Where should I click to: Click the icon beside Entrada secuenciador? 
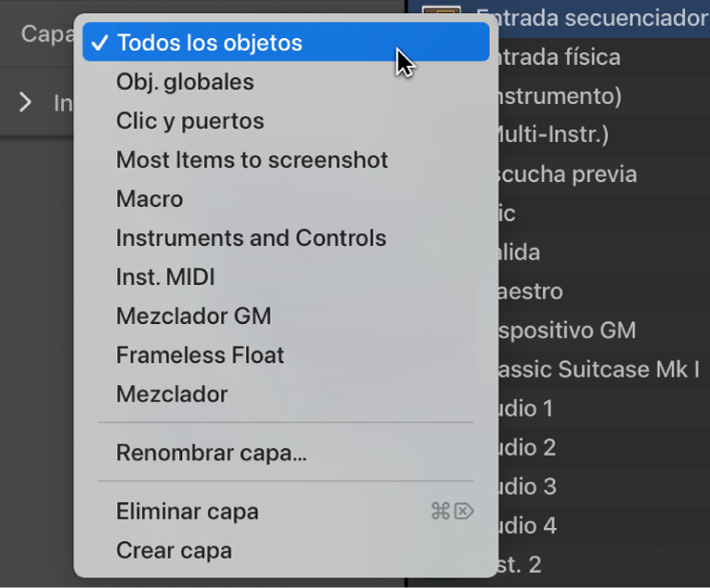(x=441, y=14)
